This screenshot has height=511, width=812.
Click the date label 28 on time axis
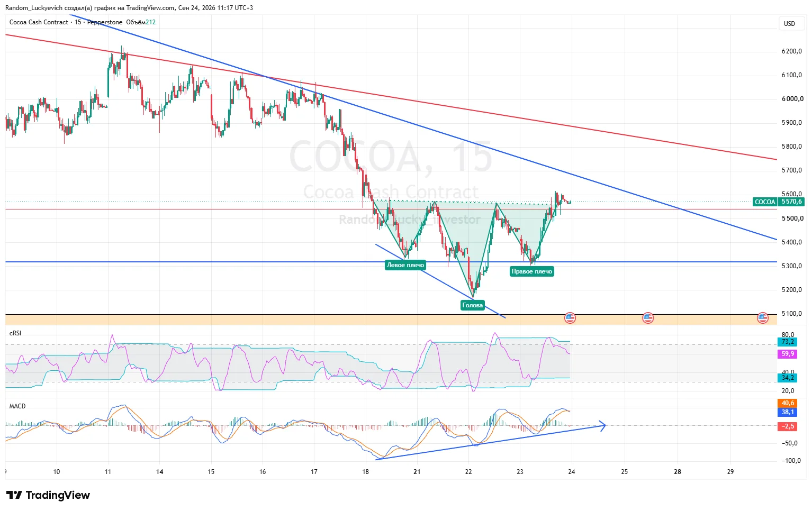pos(678,472)
